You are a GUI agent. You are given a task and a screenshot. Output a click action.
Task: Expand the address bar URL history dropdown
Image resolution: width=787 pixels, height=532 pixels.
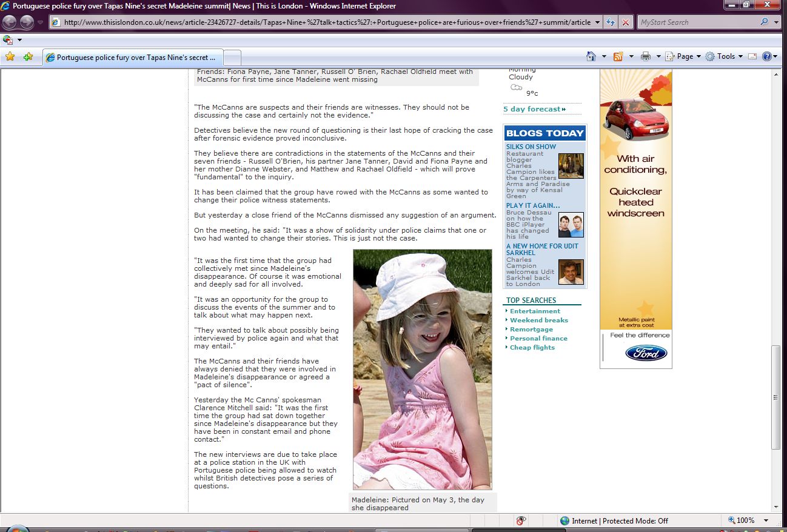[597, 22]
